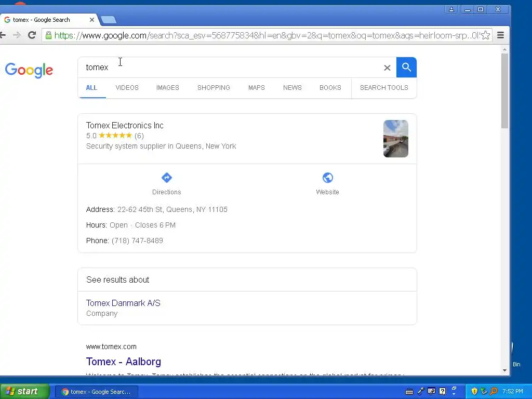
Task: Reload the page with the refresh icon
Action: [32, 35]
